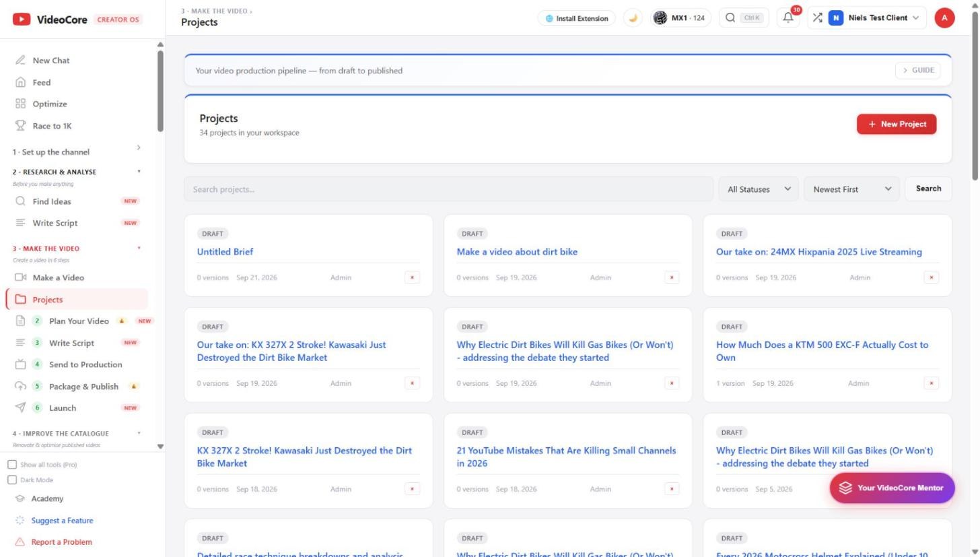Delete the 24MX Hixpania 2025 project

pos(932,277)
